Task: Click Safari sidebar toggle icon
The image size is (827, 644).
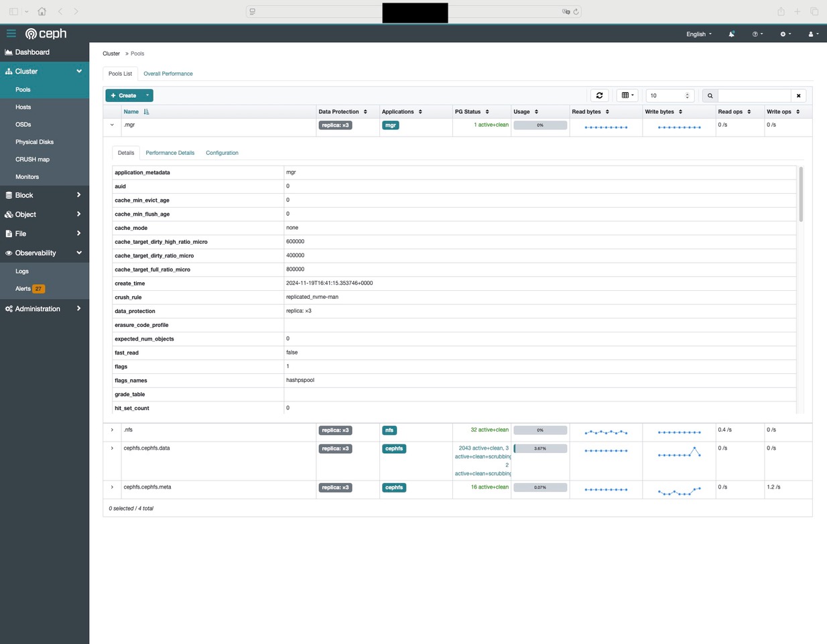Action: [13, 11]
